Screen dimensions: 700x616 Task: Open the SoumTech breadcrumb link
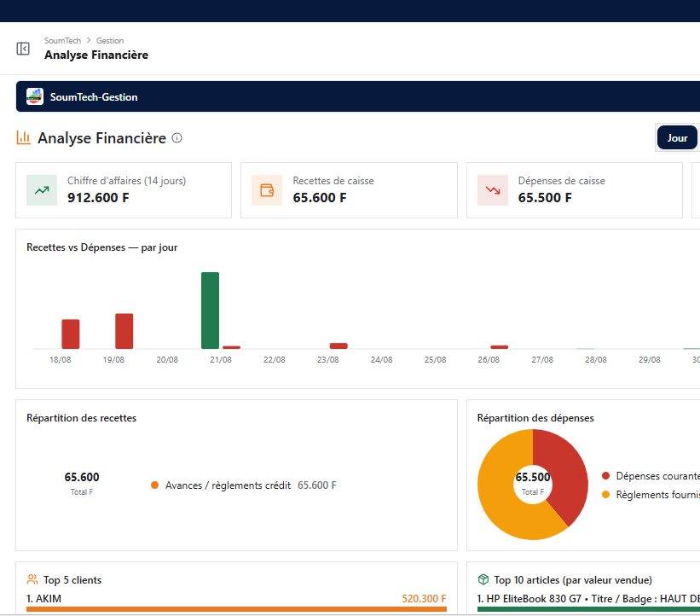point(62,41)
